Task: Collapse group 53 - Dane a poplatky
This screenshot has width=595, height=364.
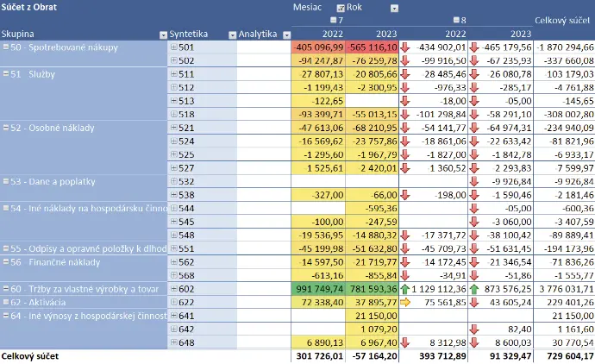Action: 6,181
